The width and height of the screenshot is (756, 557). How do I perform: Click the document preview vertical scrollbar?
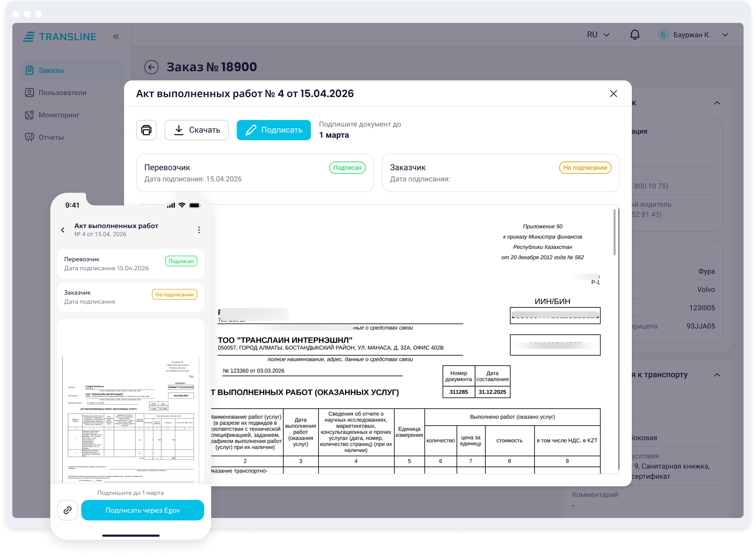coord(614,233)
